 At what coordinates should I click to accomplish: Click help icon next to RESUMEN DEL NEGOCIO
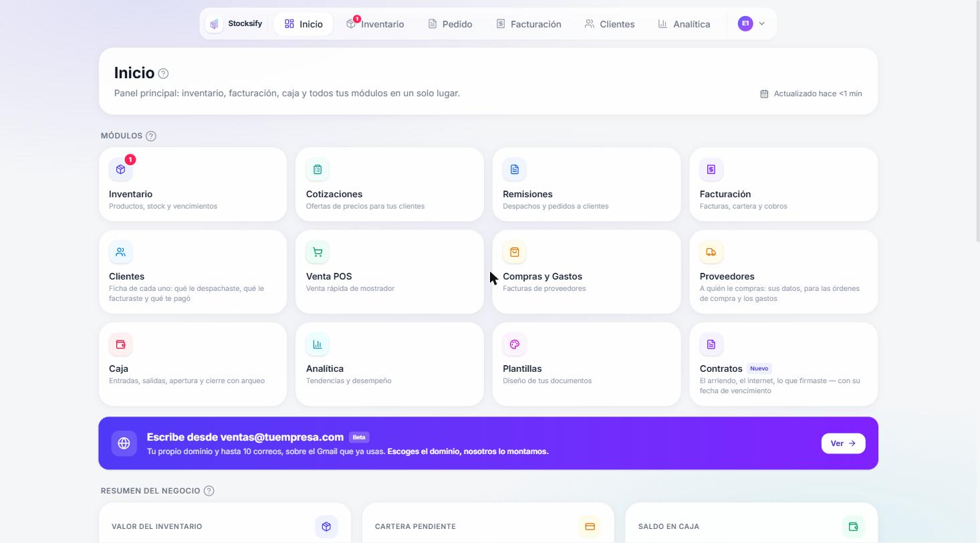click(209, 491)
